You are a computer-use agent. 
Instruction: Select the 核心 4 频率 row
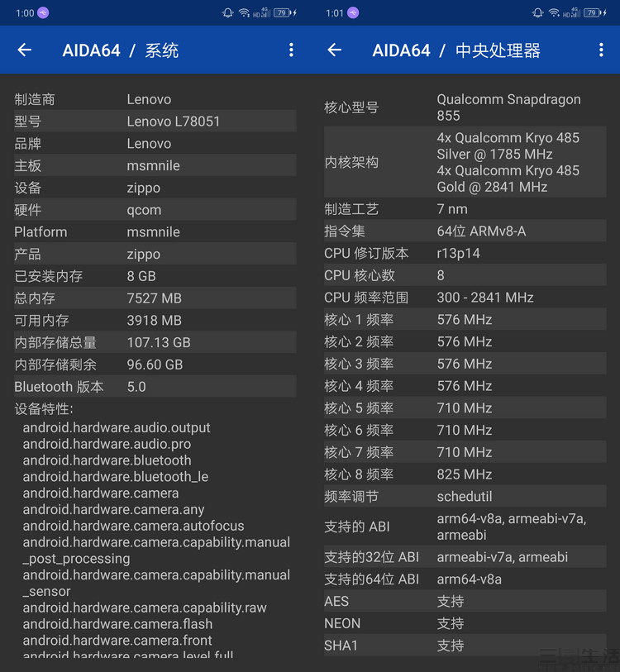point(465,386)
